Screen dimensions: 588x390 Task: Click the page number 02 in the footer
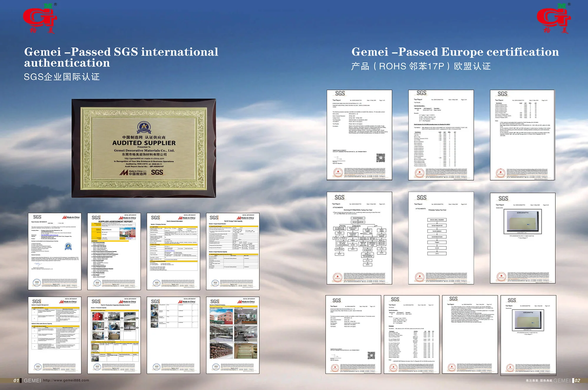(577, 381)
